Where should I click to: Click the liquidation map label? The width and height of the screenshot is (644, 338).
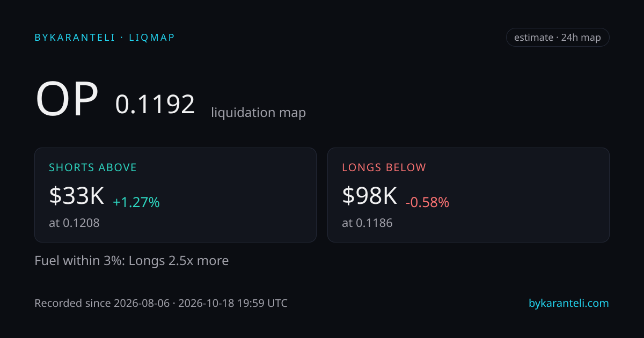pyautogui.click(x=258, y=113)
